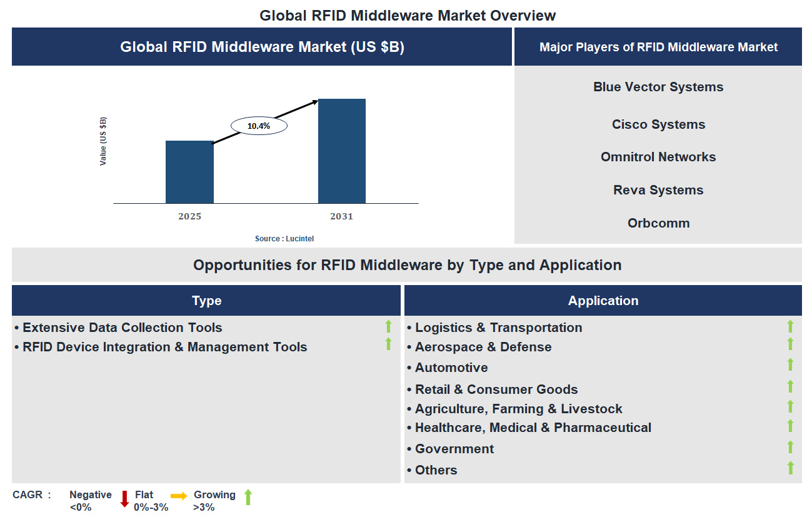Click the Orbcomm company name
The image size is (812, 522).
pos(658,223)
